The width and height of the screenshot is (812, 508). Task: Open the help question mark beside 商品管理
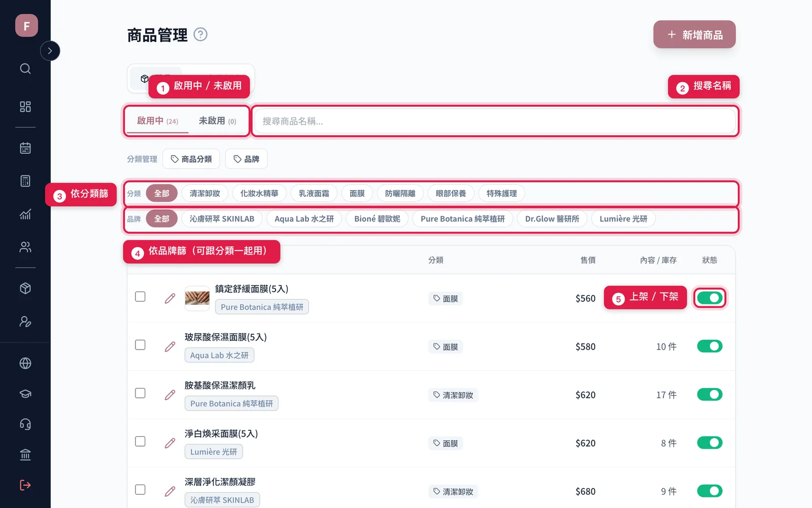(x=200, y=35)
